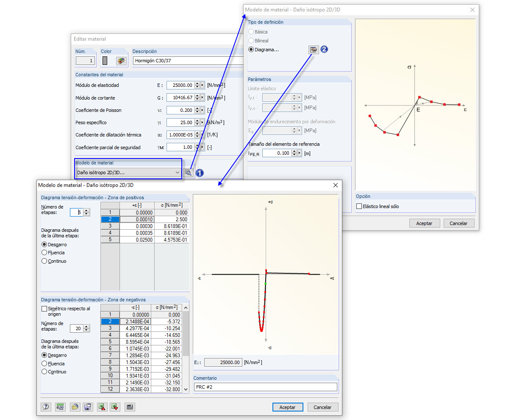Select negative table stress cell -32.800
This screenshot has height=420, width=511.
pyautogui.click(x=167, y=389)
